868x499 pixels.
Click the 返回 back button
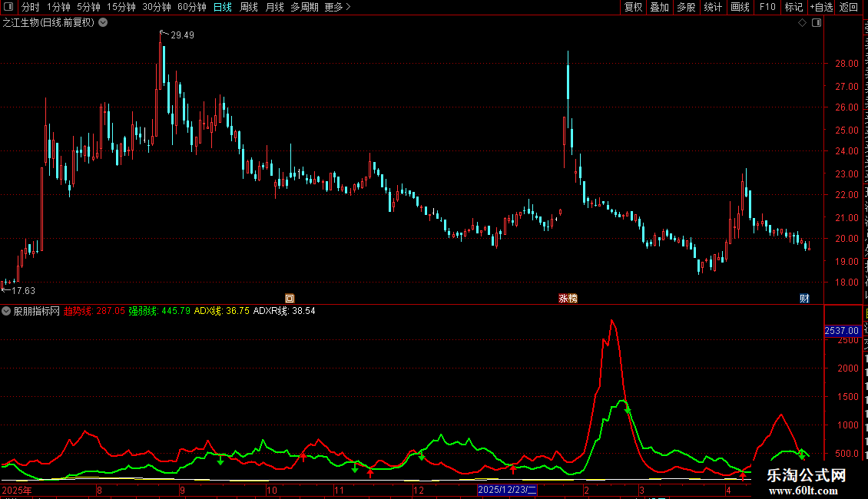849,7
